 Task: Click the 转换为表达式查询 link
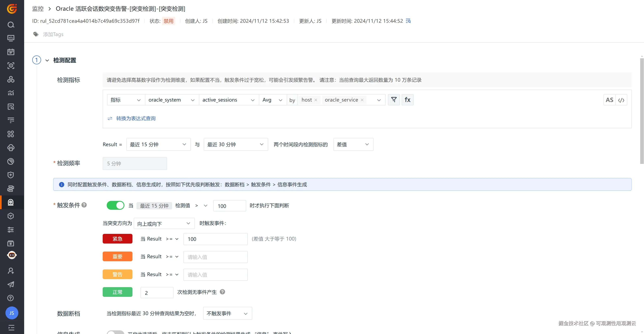pos(136,118)
